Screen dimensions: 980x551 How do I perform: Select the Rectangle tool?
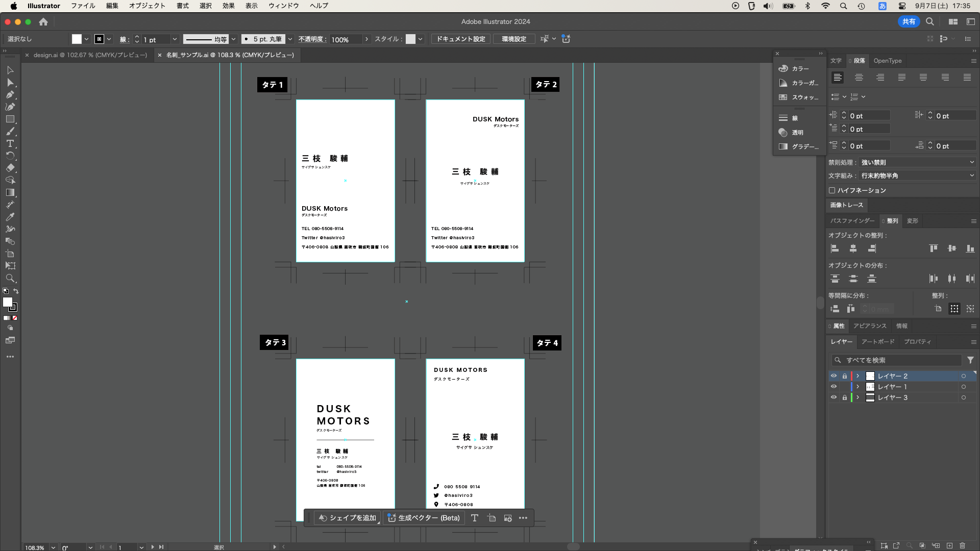coord(10,119)
